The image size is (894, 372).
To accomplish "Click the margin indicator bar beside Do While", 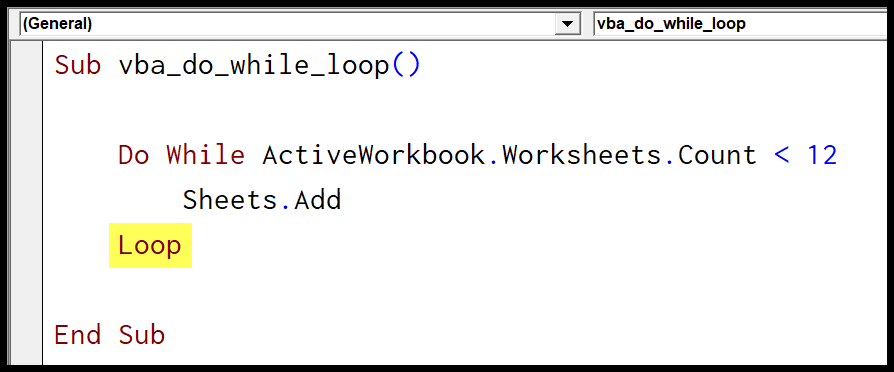I will (27, 155).
